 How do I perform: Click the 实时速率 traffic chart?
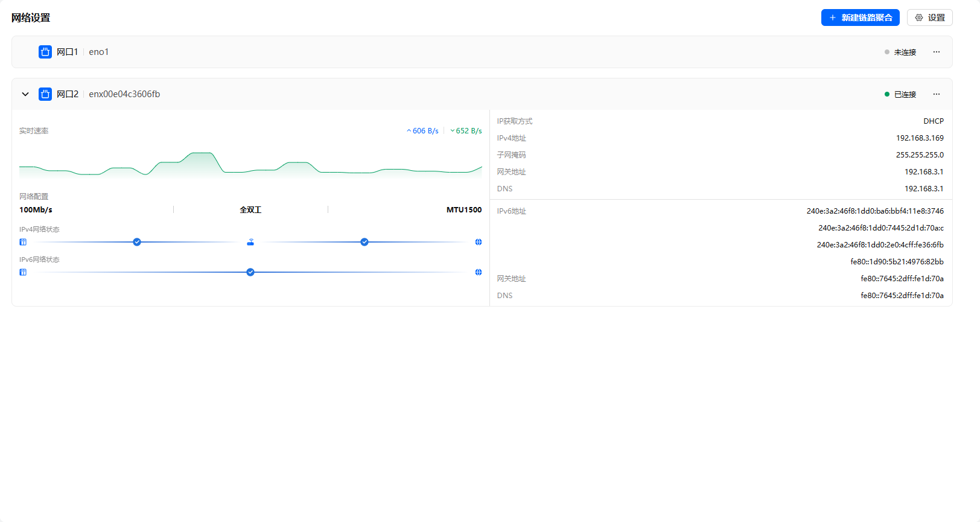click(x=250, y=164)
